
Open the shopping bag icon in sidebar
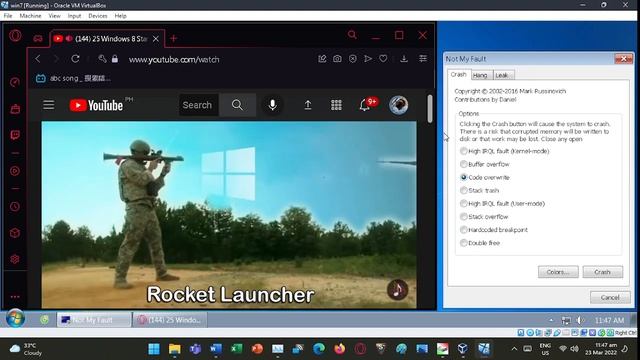pos(15,109)
